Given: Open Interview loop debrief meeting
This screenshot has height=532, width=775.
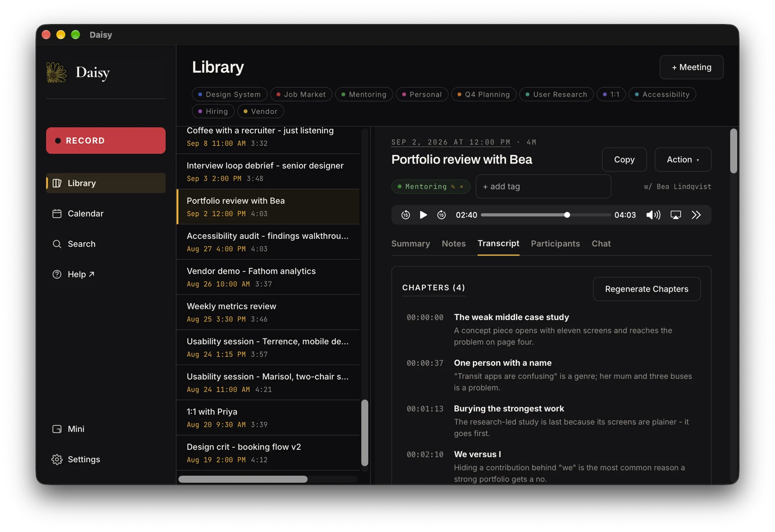Looking at the screenshot, I should pos(268,171).
